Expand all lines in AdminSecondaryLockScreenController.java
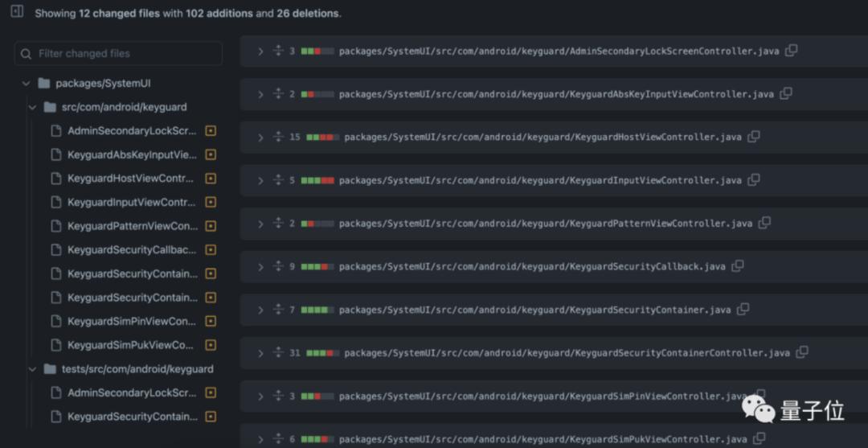This screenshot has width=868, height=448. (x=278, y=51)
